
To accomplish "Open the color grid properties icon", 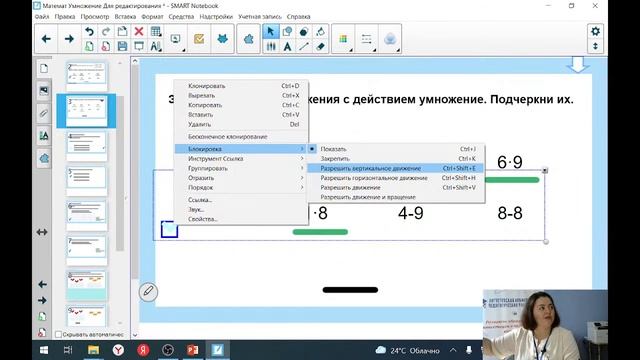I will (x=343, y=39).
